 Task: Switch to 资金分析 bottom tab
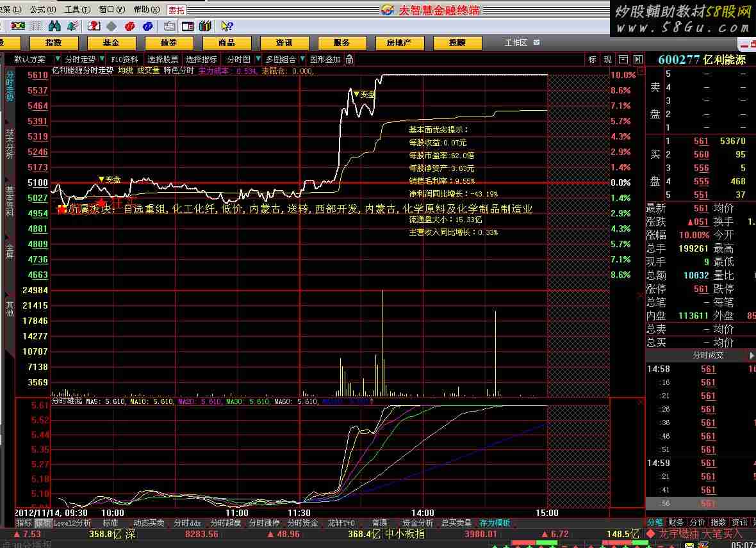click(418, 523)
